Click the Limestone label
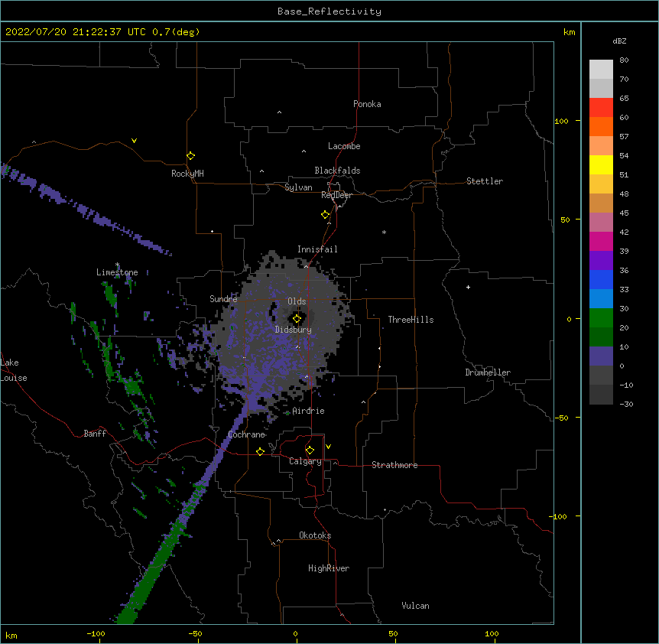The height and width of the screenshot is (644, 659). 117,272
